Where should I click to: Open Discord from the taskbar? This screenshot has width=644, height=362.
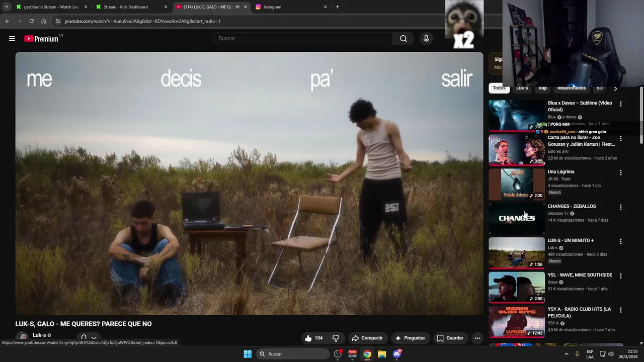(x=397, y=354)
